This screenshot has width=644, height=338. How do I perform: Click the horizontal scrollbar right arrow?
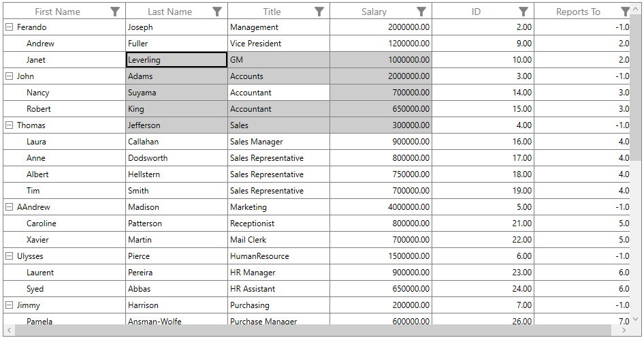click(624, 331)
